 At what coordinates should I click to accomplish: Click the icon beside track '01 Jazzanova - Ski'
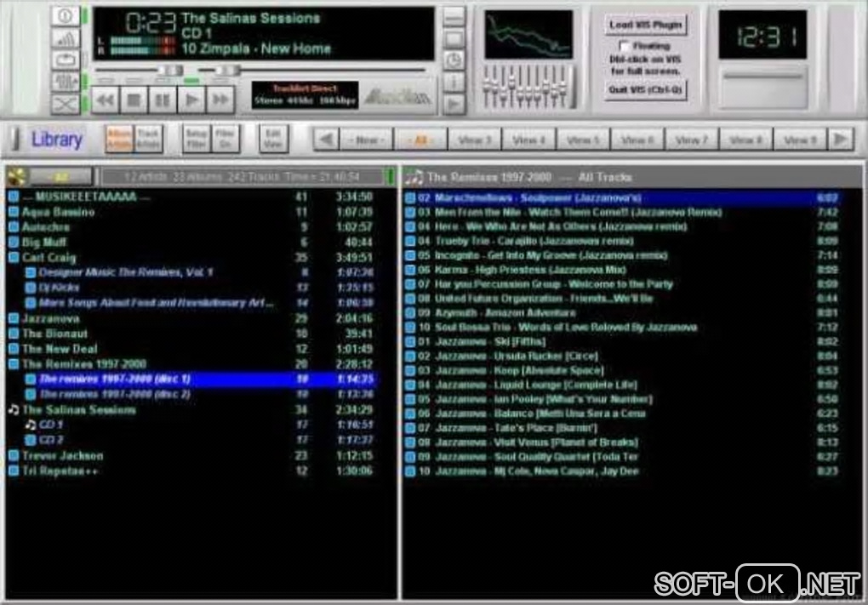(x=410, y=341)
